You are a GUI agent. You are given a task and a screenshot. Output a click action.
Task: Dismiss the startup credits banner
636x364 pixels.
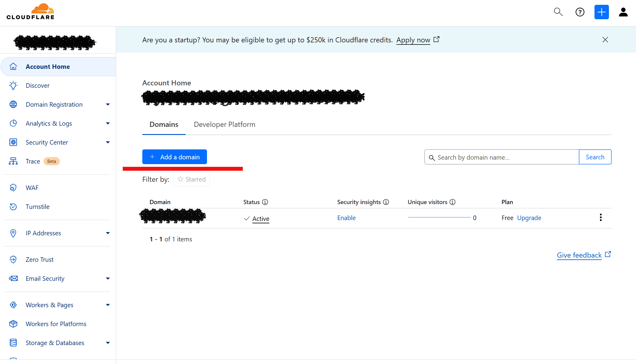point(605,40)
